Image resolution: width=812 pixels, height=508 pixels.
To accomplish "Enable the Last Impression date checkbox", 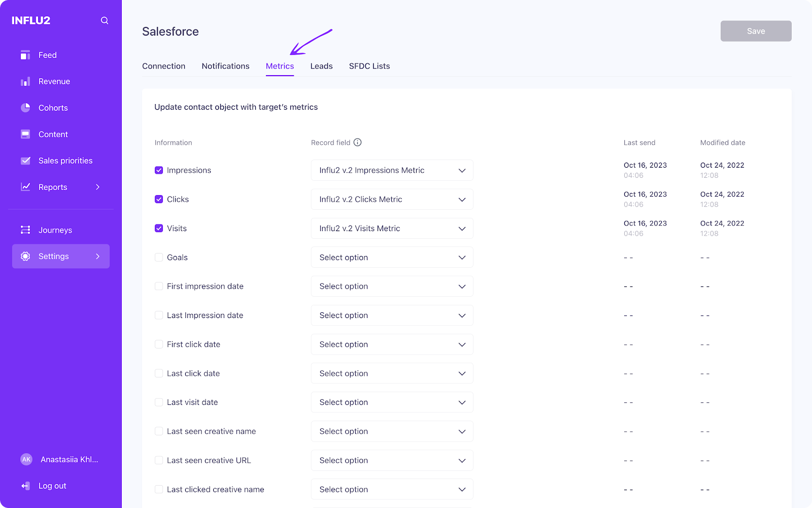I will point(159,315).
